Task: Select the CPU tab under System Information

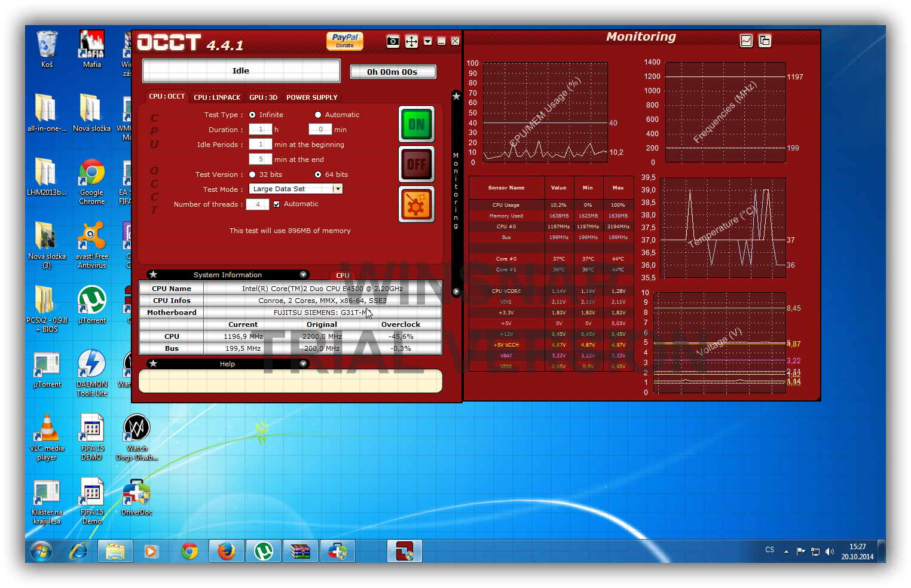Action: 343,275
